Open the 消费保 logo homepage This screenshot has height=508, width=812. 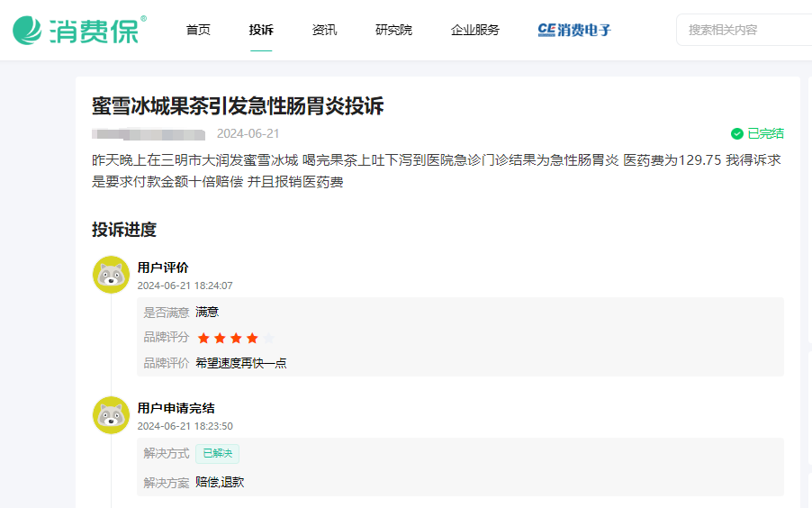click(80, 30)
